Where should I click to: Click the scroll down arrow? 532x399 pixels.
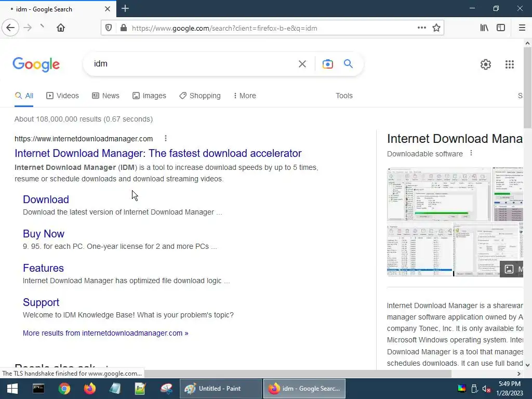(527, 365)
